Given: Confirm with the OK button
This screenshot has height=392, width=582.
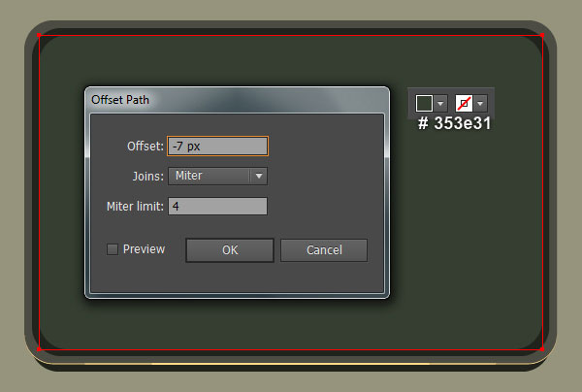Looking at the screenshot, I should pos(230,250).
